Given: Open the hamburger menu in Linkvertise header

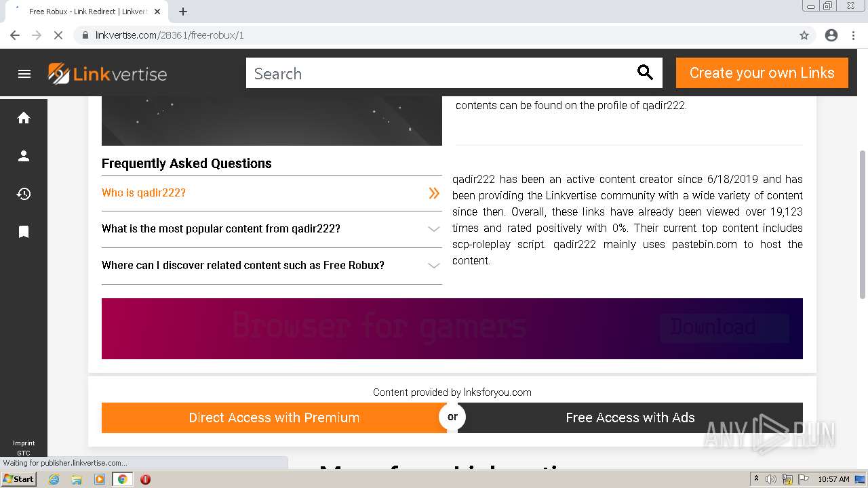Looking at the screenshot, I should point(24,74).
